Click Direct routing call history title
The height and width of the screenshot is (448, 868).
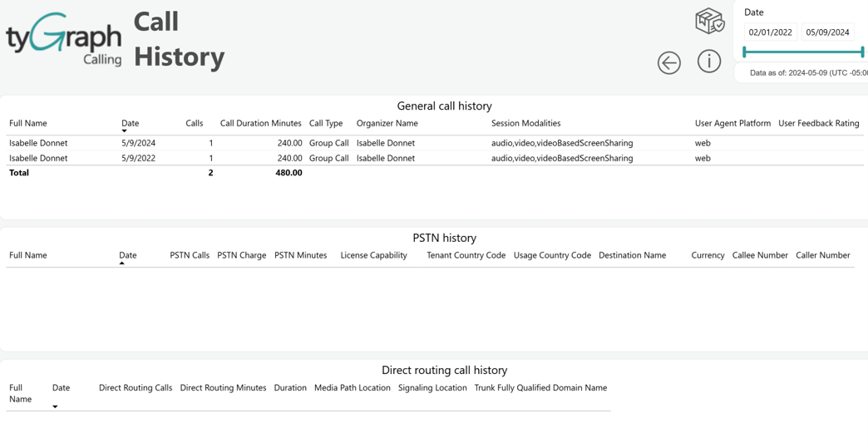coord(444,370)
